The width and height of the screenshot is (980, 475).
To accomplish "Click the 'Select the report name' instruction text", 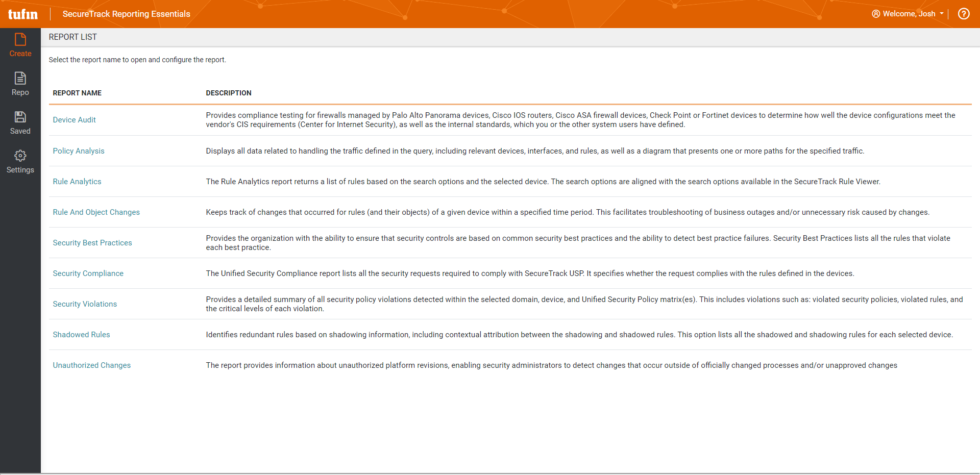I will pyautogui.click(x=137, y=60).
